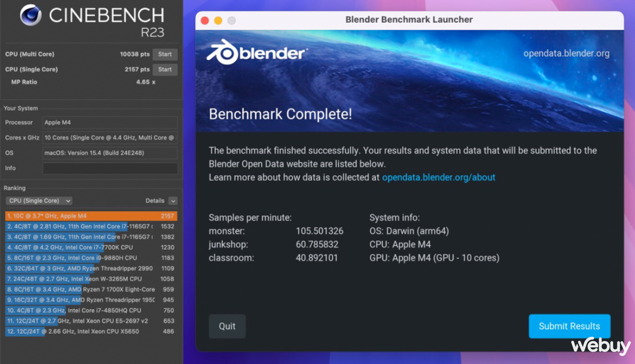
Task: Click the OS: Darwin (arm64) line
Action: click(409, 231)
